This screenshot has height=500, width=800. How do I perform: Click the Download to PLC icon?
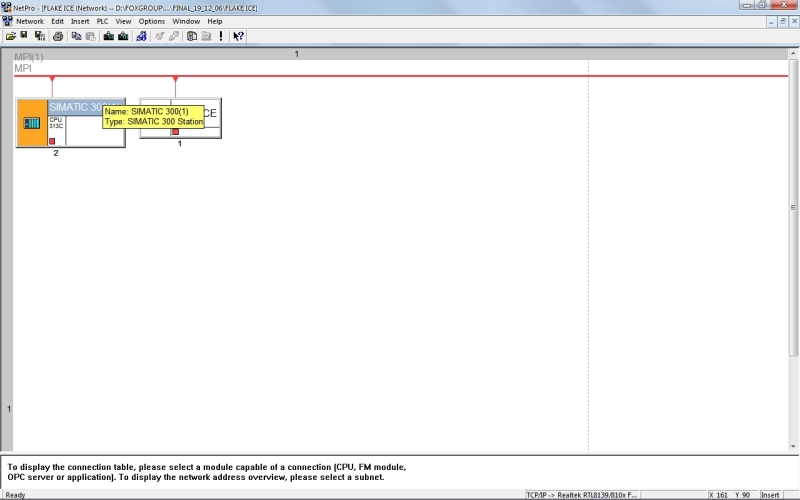coord(108,36)
